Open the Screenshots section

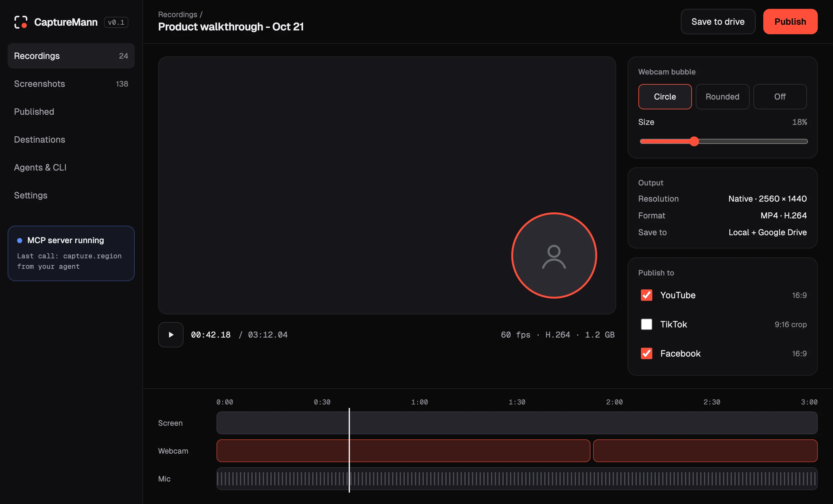[71, 84]
